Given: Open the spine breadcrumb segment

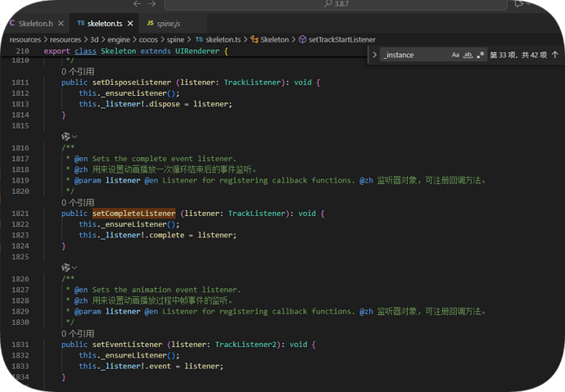Looking at the screenshot, I should (x=175, y=39).
